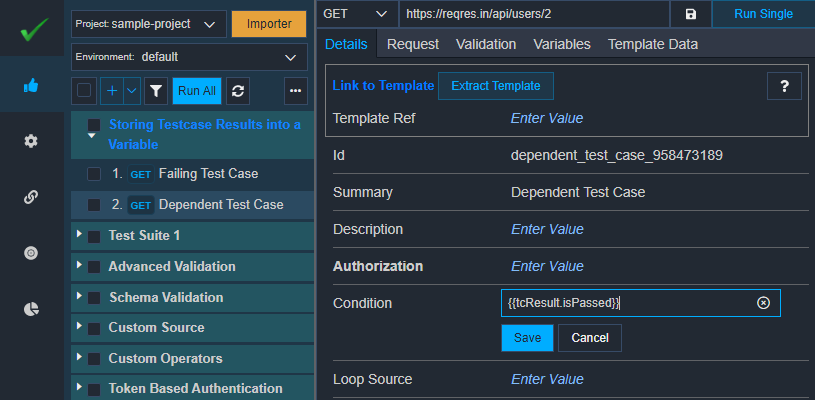Click the filter funnel icon

pos(155,91)
